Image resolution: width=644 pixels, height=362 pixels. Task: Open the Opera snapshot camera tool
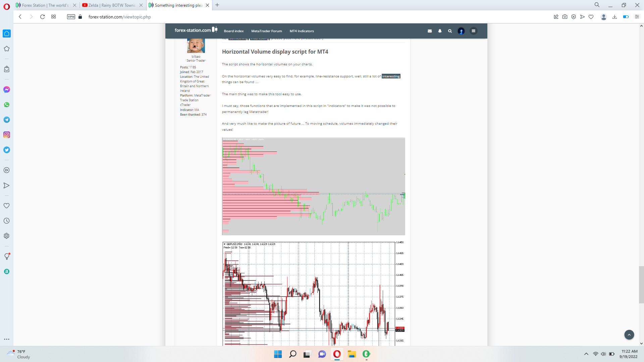point(565,17)
